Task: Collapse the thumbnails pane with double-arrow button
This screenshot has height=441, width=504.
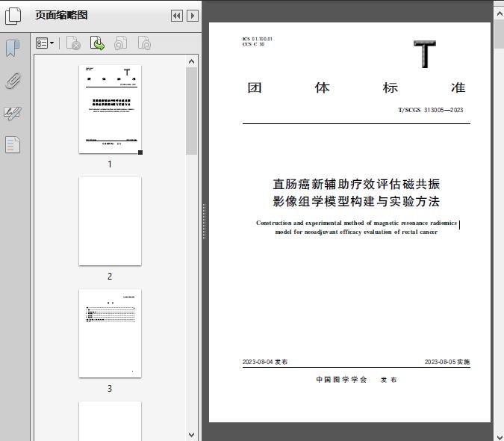Action: (x=177, y=16)
